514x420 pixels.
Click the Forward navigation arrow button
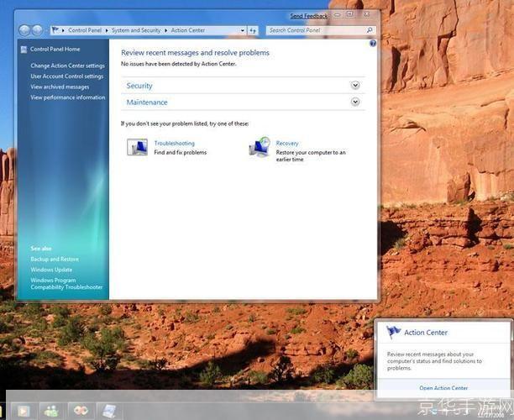(37, 30)
